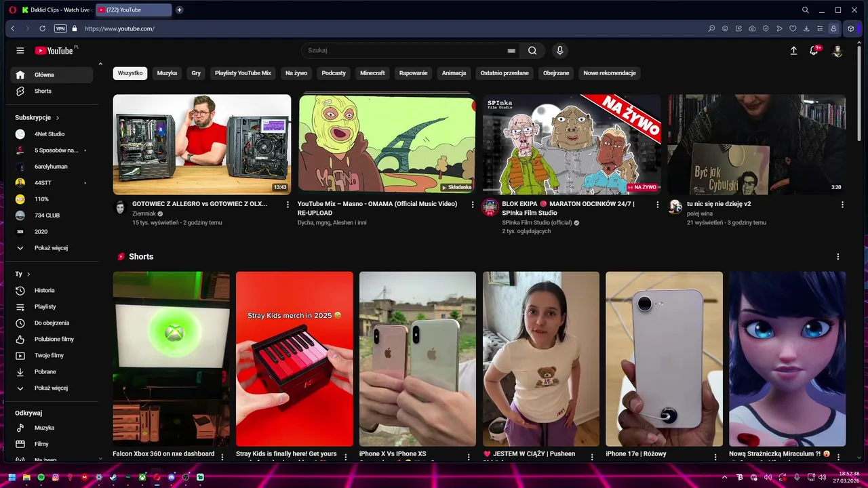This screenshot has height=488, width=868.
Task: Open options menu for BLOK EKIPA stream
Action: point(657,205)
